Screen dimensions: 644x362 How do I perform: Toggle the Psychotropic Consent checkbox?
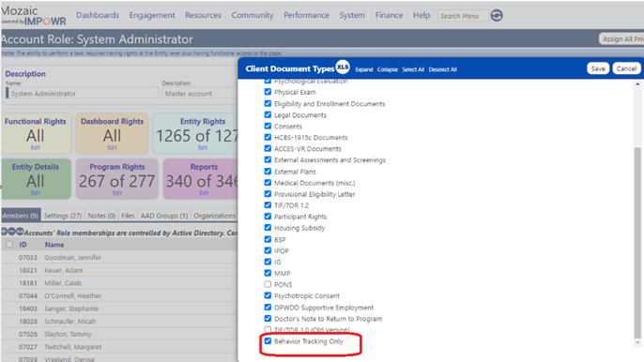pyautogui.click(x=268, y=295)
